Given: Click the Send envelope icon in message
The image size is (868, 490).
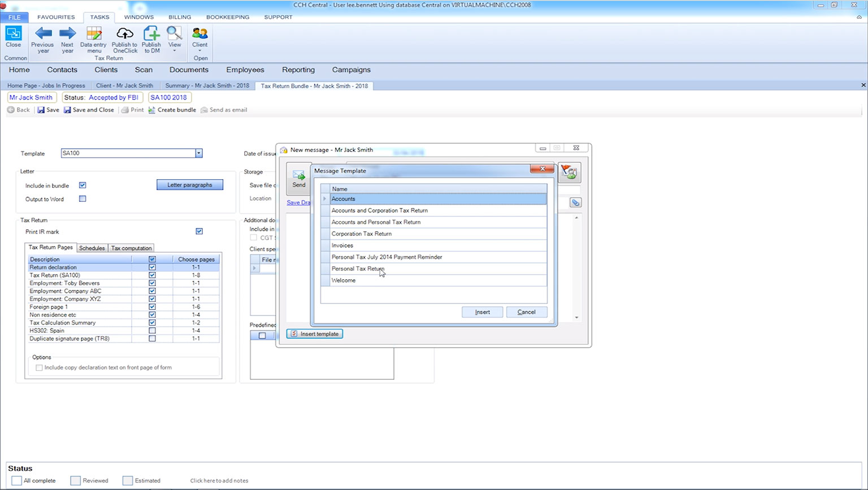Looking at the screenshot, I should click(298, 176).
